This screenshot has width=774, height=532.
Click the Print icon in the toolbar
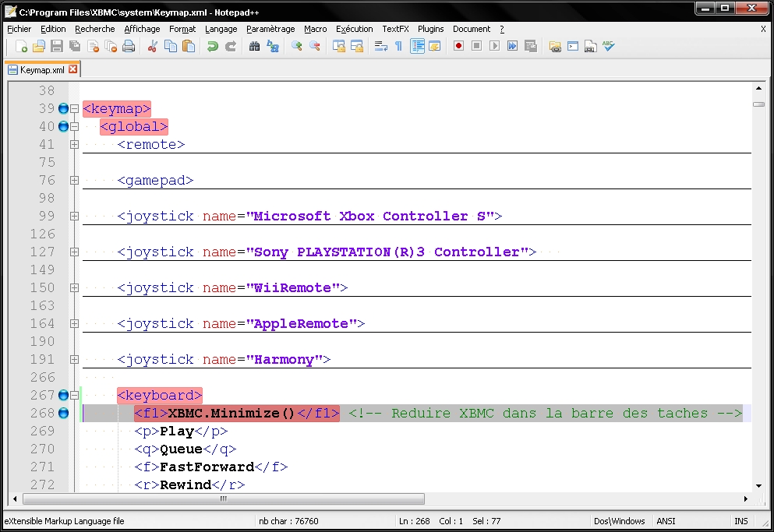tap(129, 47)
